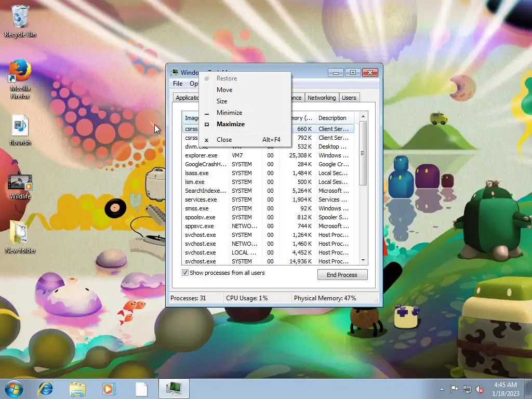Choose Size from the system menu
Screen dimensions: 532x399
tap(245, 101)
